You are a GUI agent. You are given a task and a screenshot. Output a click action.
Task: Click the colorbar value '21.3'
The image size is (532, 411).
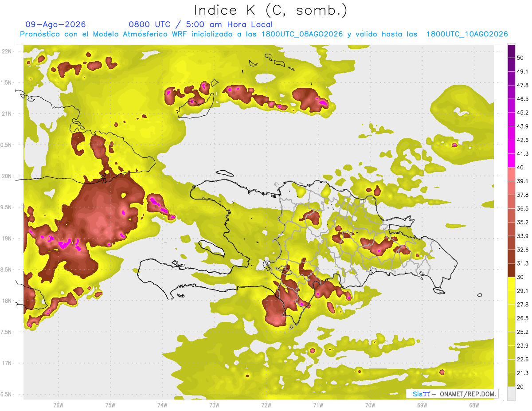pos(523,373)
